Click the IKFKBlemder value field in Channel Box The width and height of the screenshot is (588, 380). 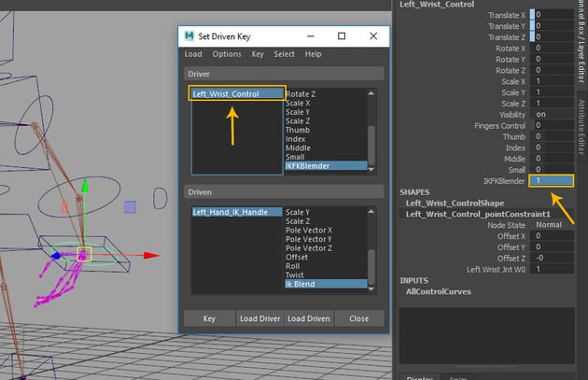click(x=551, y=180)
